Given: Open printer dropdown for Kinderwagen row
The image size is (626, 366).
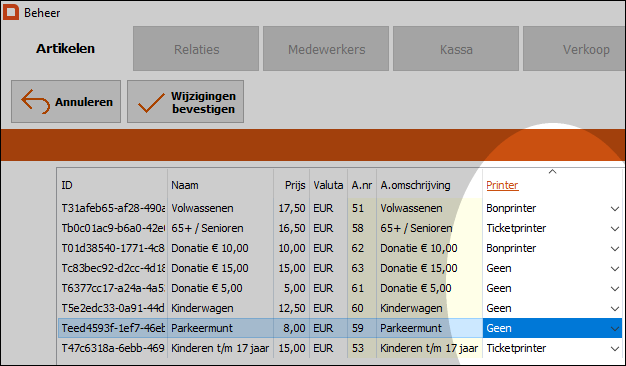Looking at the screenshot, I should click(x=615, y=308).
